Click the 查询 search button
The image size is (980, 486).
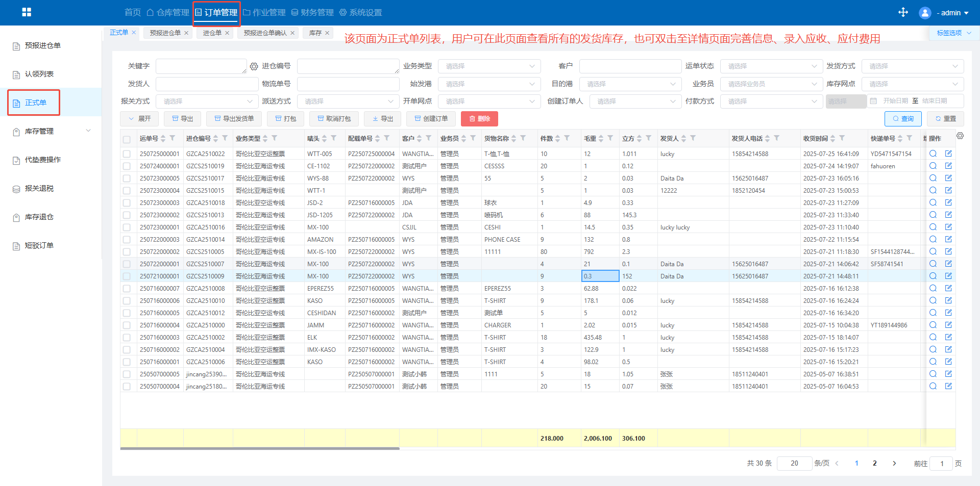(902, 119)
